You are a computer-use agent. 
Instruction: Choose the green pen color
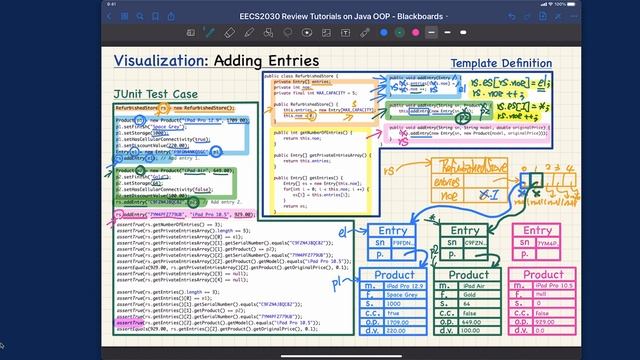[x=400, y=33]
